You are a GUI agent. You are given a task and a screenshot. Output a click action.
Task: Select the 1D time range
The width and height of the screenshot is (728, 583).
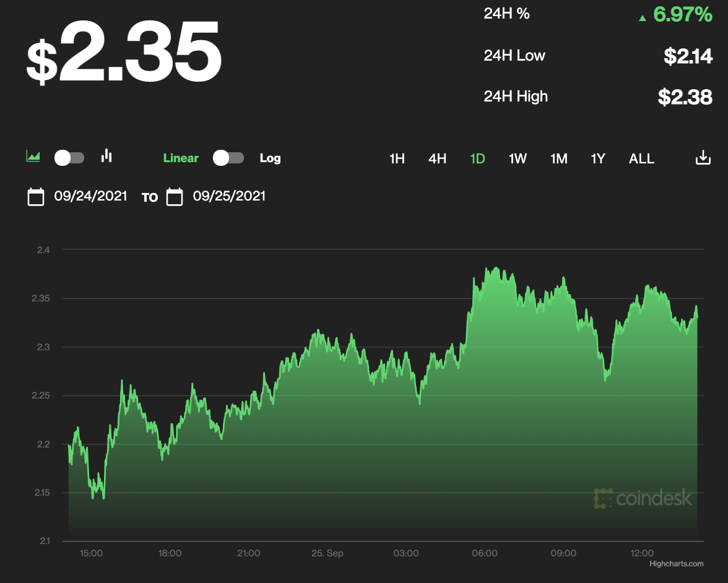point(477,158)
